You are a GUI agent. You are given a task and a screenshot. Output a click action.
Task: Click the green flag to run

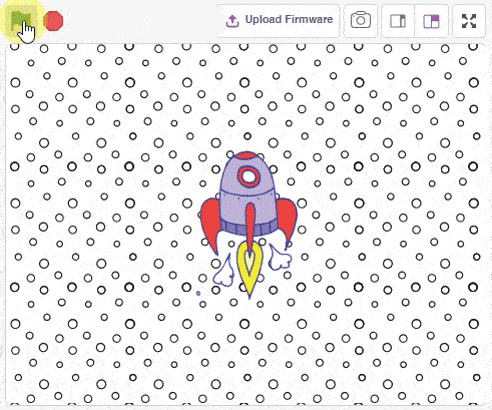pyautogui.click(x=20, y=20)
